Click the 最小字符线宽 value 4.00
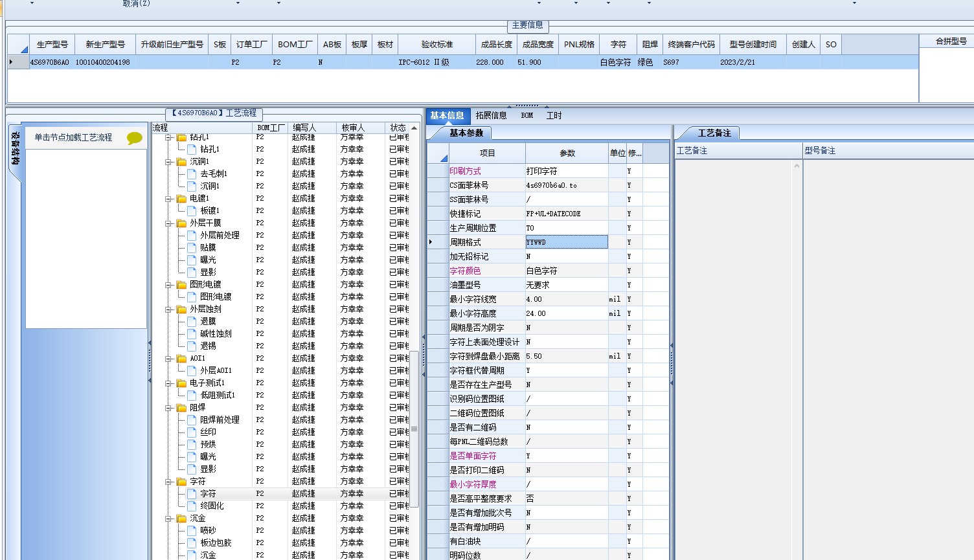The width and height of the screenshot is (974, 560). click(567, 299)
